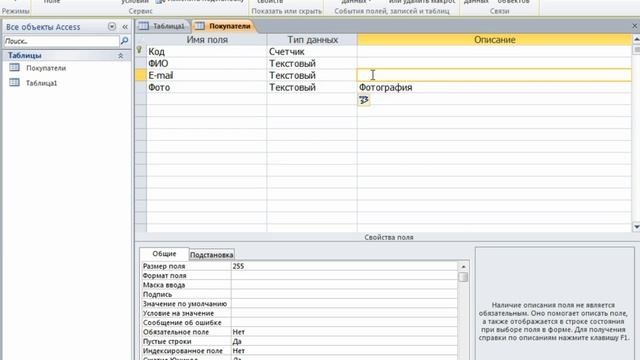Open the Подстановка properties tab
Screen dimensions: 640x360
(x=211, y=255)
